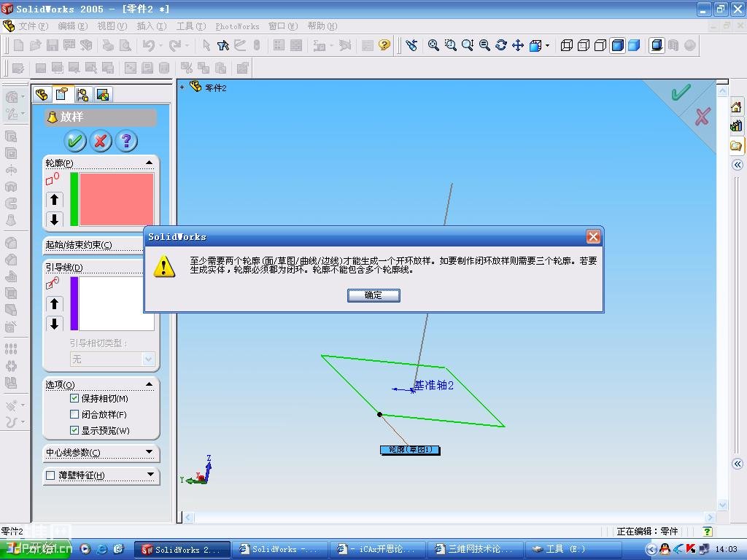The image size is (747, 560).
Task: Click the yellow help question mark toolbar icon
Action: pos(384,45)
